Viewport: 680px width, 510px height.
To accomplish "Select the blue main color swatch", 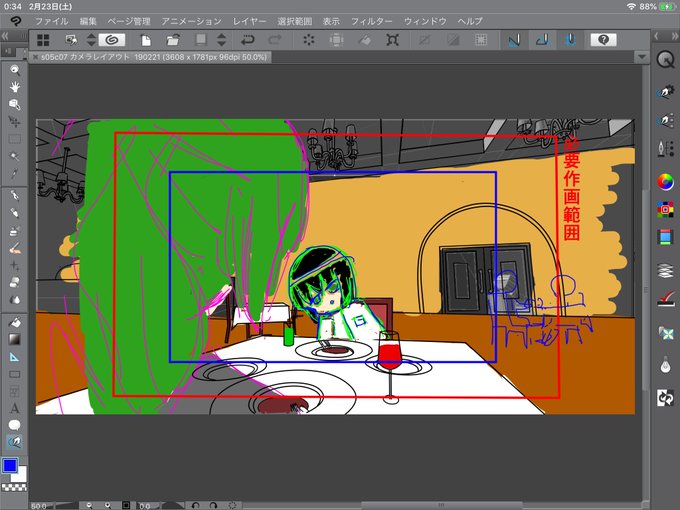I will click(x=10, y=465).
